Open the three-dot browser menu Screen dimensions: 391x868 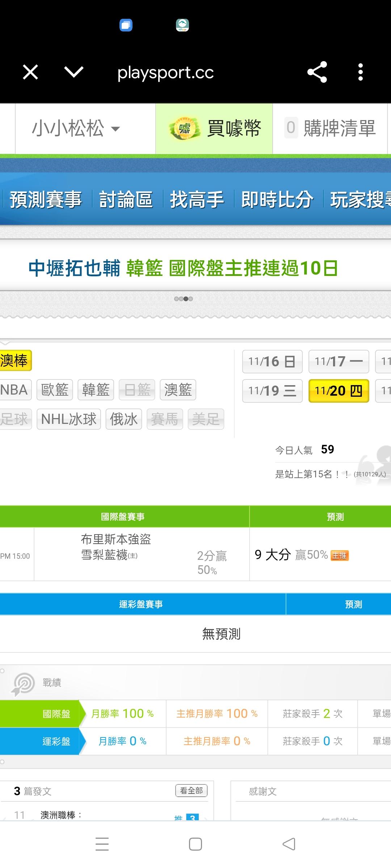(360, 72)
